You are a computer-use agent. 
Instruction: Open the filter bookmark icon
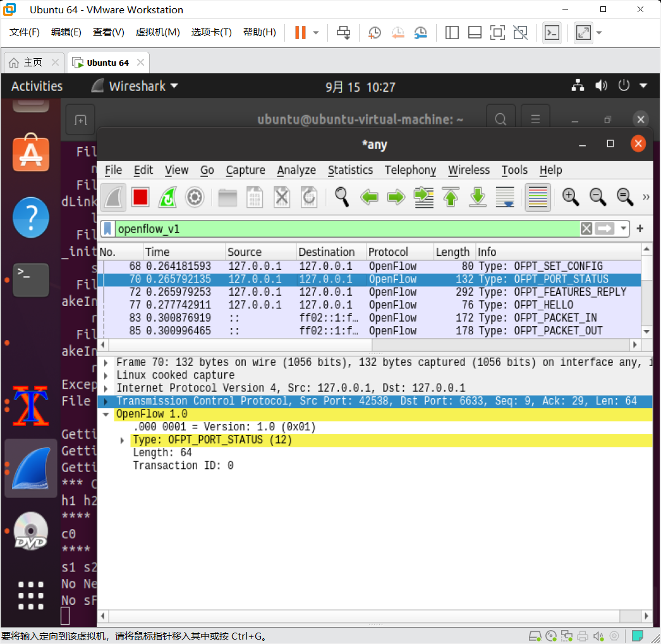107,229
